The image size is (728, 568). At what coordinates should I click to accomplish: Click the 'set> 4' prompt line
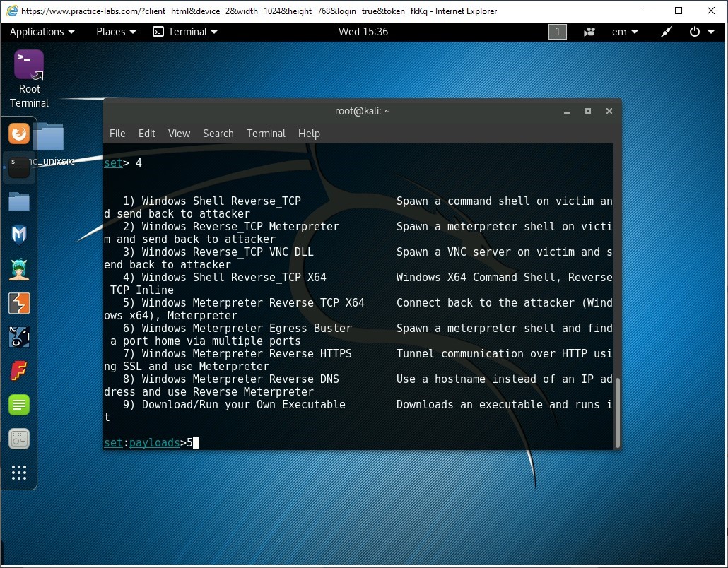point(123,163)
